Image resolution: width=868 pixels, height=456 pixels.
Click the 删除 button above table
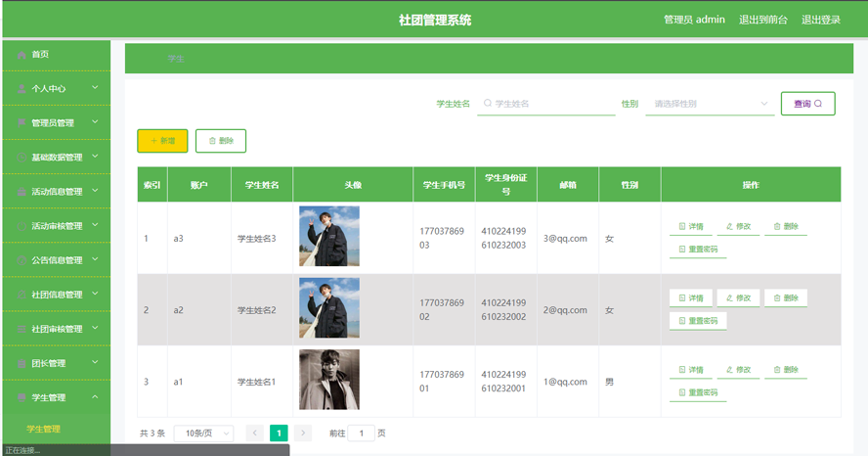pos(220,141)
